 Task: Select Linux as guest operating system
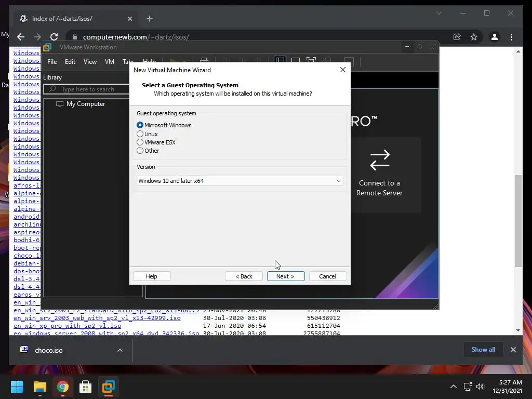[140, 134]
